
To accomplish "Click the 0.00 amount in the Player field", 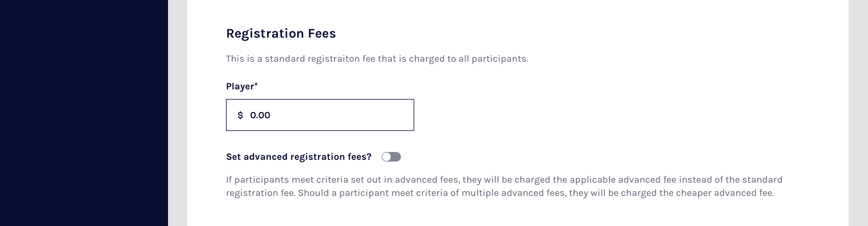I will pos(260,115).
